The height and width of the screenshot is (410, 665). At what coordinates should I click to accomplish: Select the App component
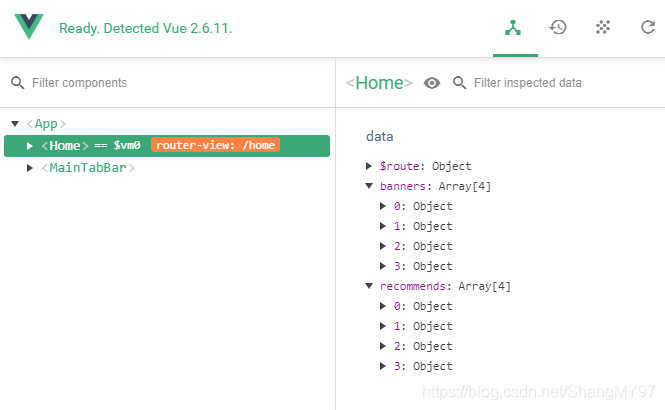tap(46, 124)
